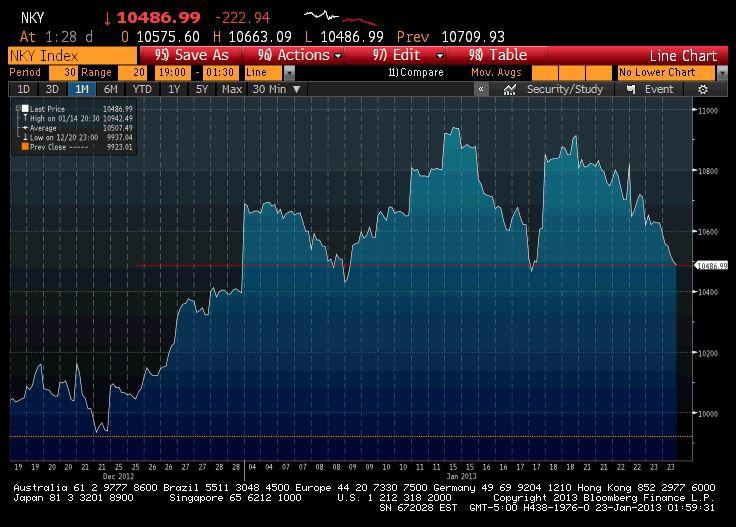The height and width of the screenshot is (527, 736).
Task: Click the 11000 y-axis label
Action: pos(708,111)
